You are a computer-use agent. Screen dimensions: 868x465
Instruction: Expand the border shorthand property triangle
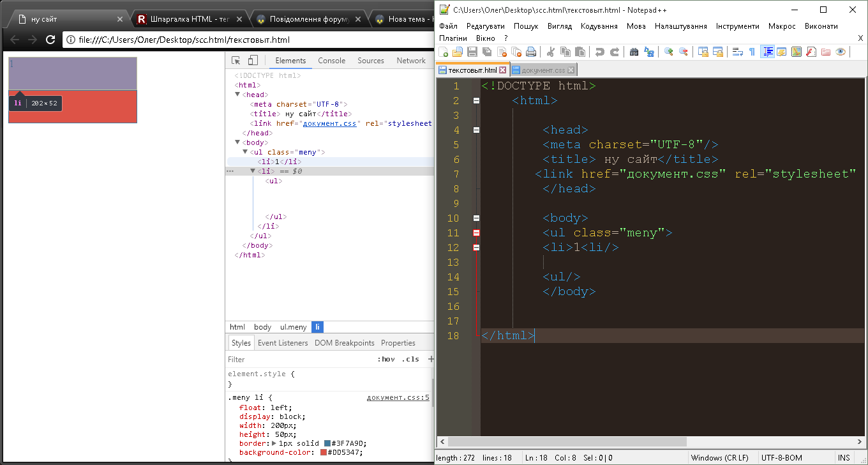point(274,443)
